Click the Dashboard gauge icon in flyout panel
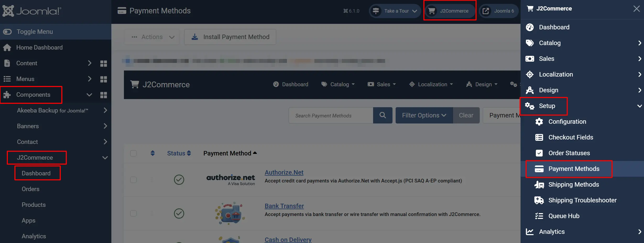 [x=530, y=27]
